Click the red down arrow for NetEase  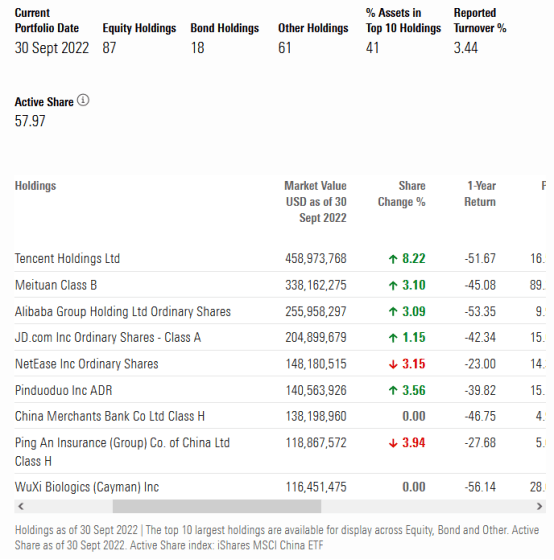click(393, 364)
